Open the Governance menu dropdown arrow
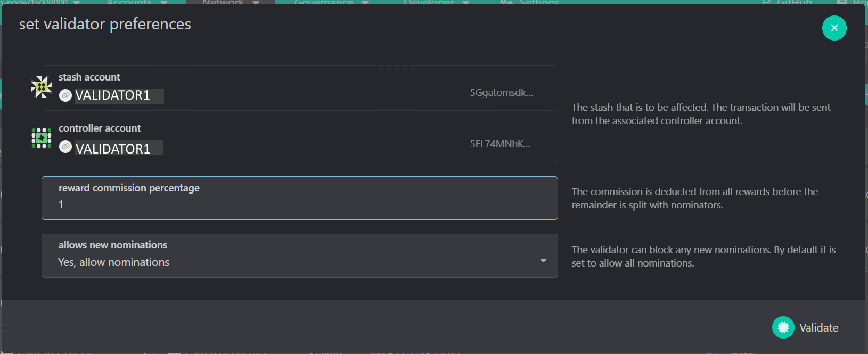 (x=365, y=2)
